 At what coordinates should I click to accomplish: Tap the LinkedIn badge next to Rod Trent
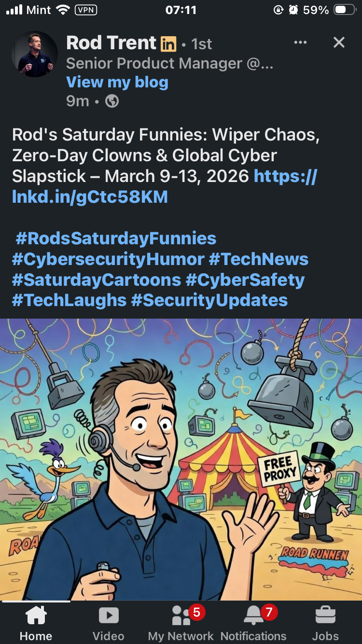click(168, 44)
